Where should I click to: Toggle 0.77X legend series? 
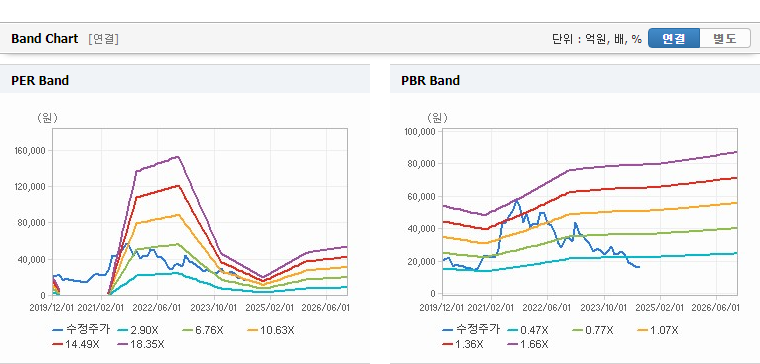pos(592,330)
